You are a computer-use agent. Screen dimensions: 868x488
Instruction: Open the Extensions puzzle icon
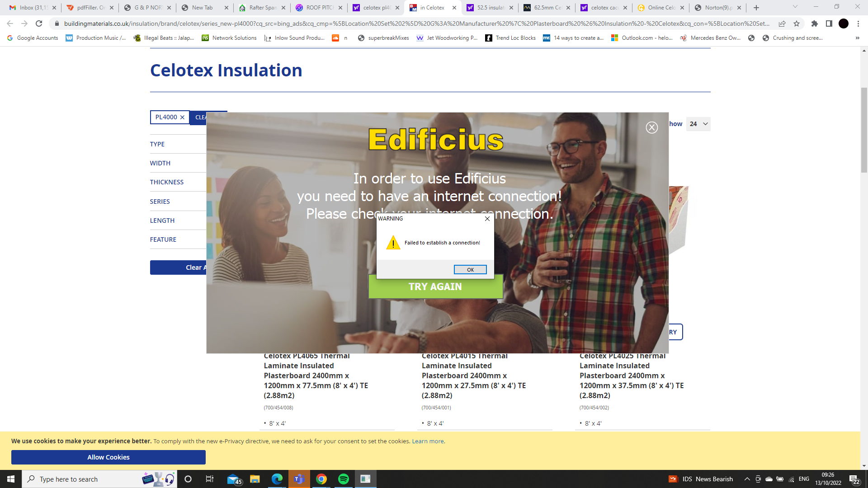tap(815, 23)
